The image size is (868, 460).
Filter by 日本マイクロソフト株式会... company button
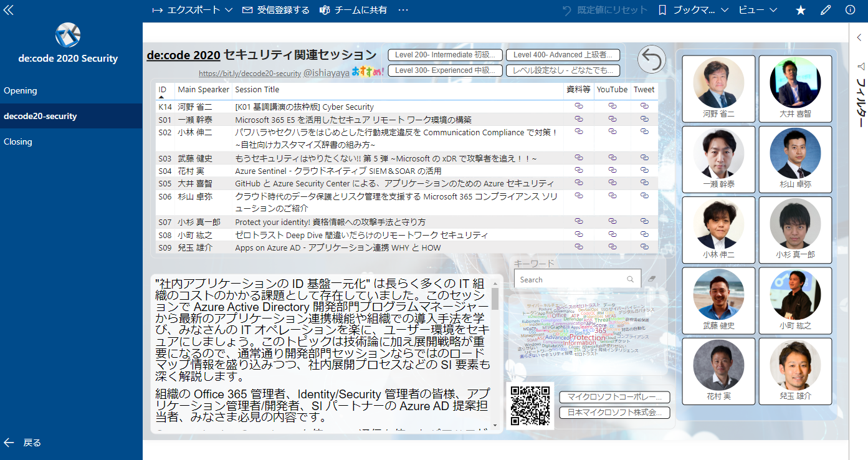coord(614,413)
